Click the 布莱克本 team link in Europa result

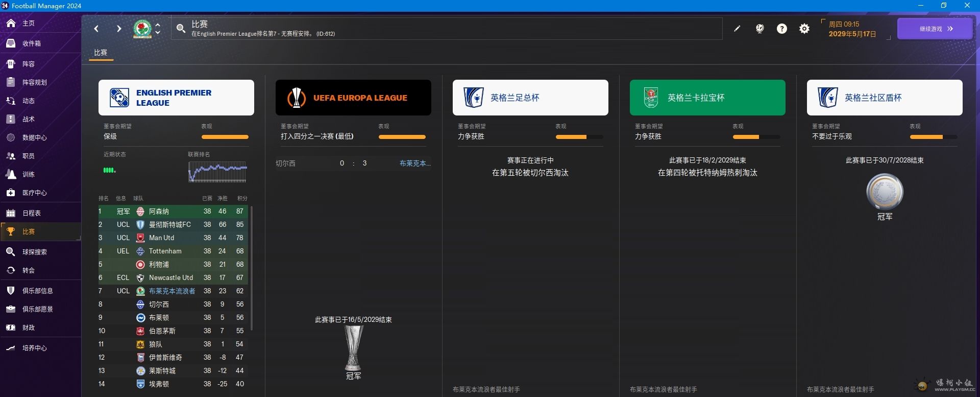click(415, 164)
